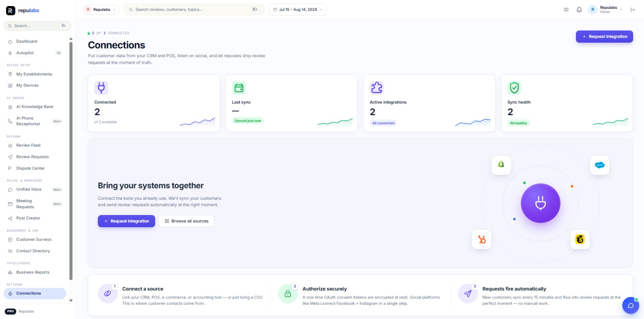644x319 pixels.
Task: Click the repulabs logo icon
Action: coord(10,10)
